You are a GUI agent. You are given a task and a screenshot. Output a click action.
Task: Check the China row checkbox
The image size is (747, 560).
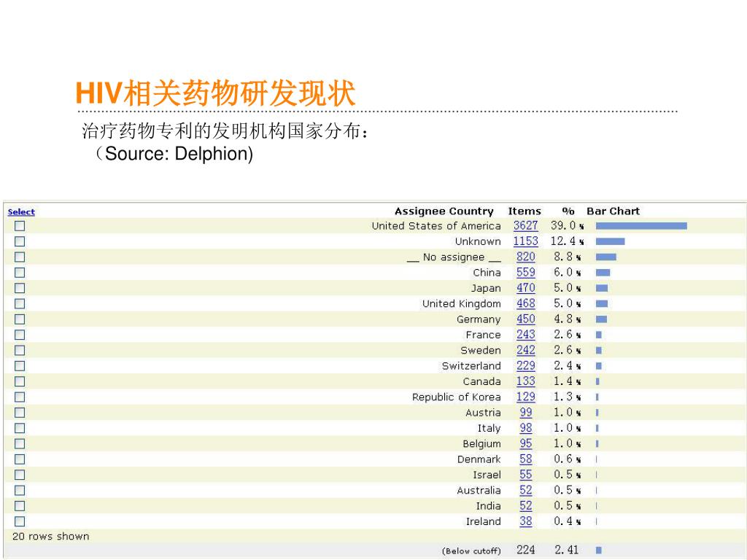[x=20, y=273]
